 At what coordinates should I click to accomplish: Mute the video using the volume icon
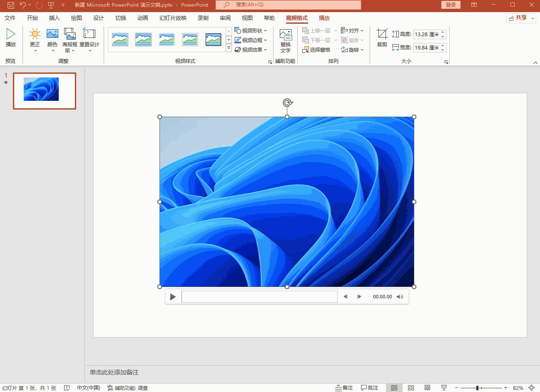(x=400, y=297)
